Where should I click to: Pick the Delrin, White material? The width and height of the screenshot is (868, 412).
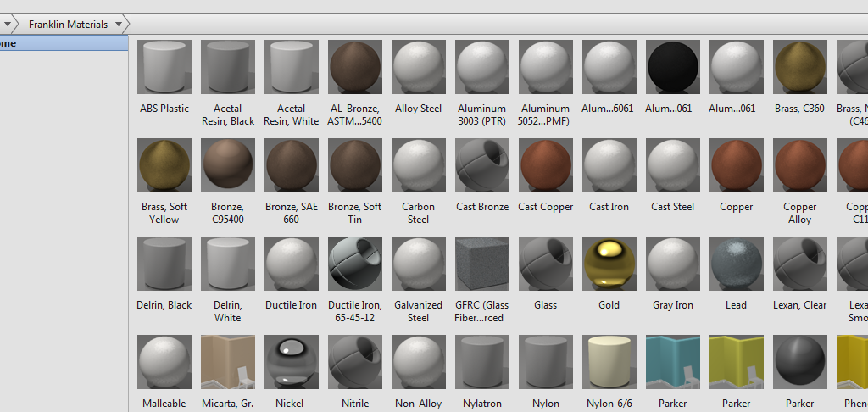coord(228,264)
